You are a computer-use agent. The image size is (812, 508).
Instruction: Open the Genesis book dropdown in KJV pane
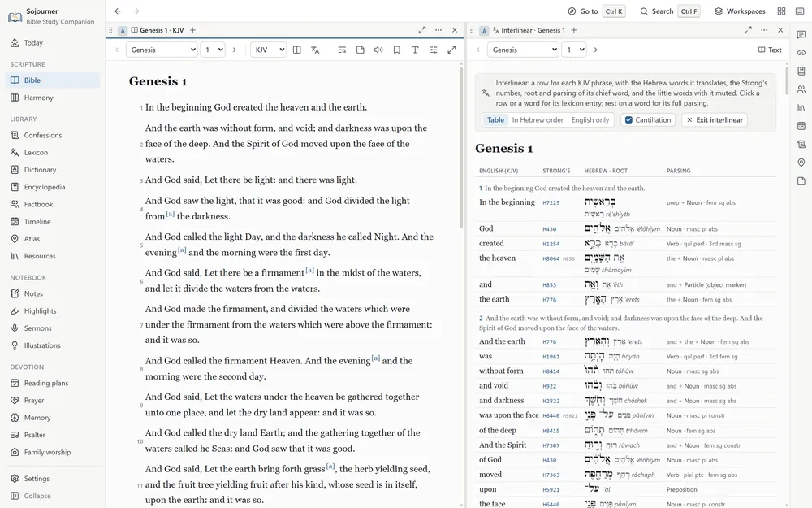[x=162, y=50]
